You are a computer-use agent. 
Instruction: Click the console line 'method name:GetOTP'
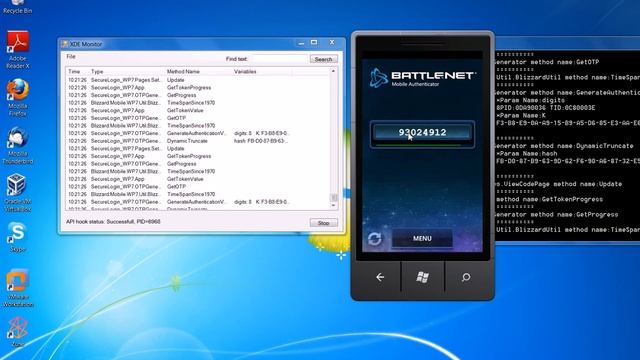(x=547, y=62)
